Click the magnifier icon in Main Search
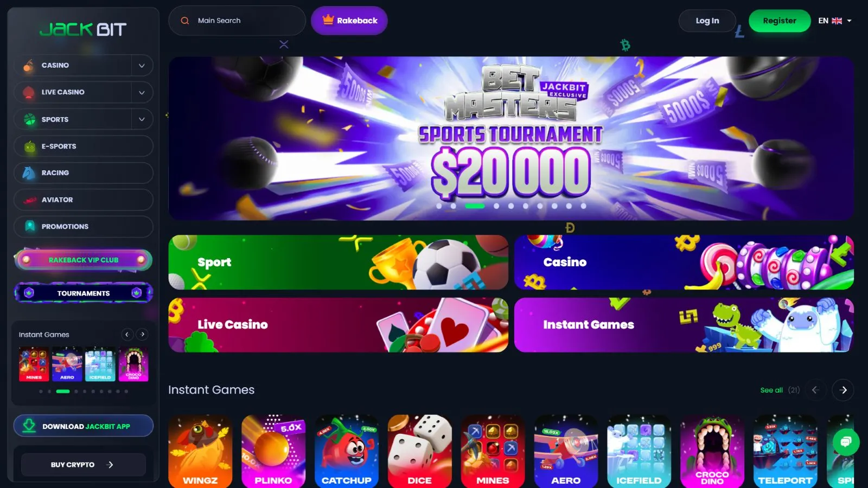Viewport: 868px width, 488px height. coord(185,21)
